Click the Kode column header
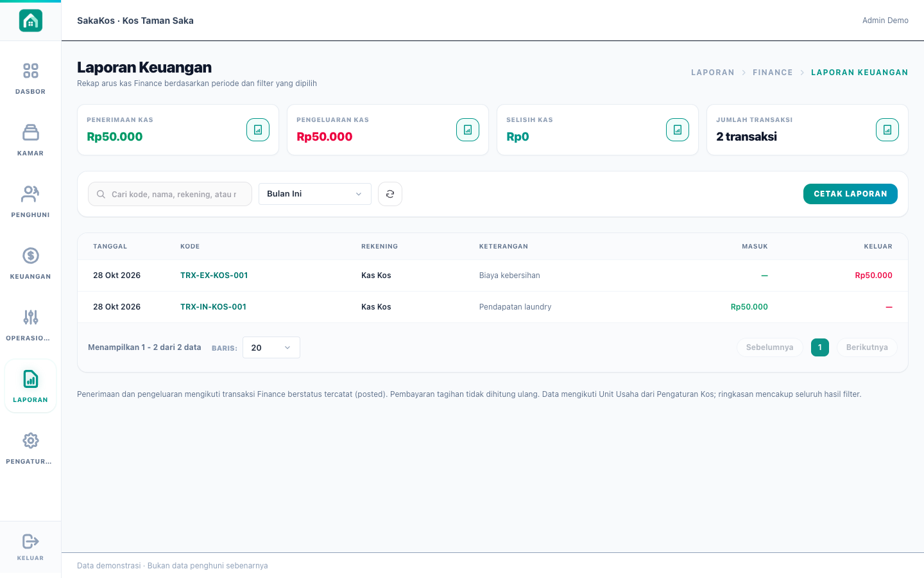The width and height of the screenshot is (924, 578). coord(190,247)
